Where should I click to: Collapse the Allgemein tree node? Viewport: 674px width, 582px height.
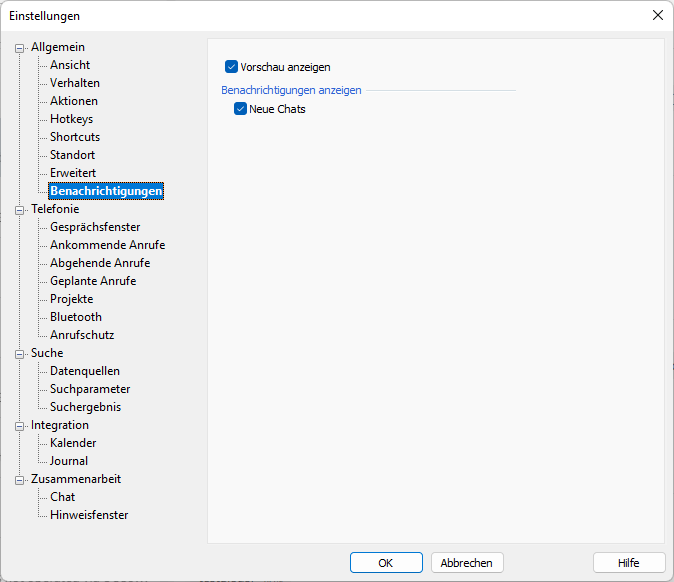click(19, 48)
